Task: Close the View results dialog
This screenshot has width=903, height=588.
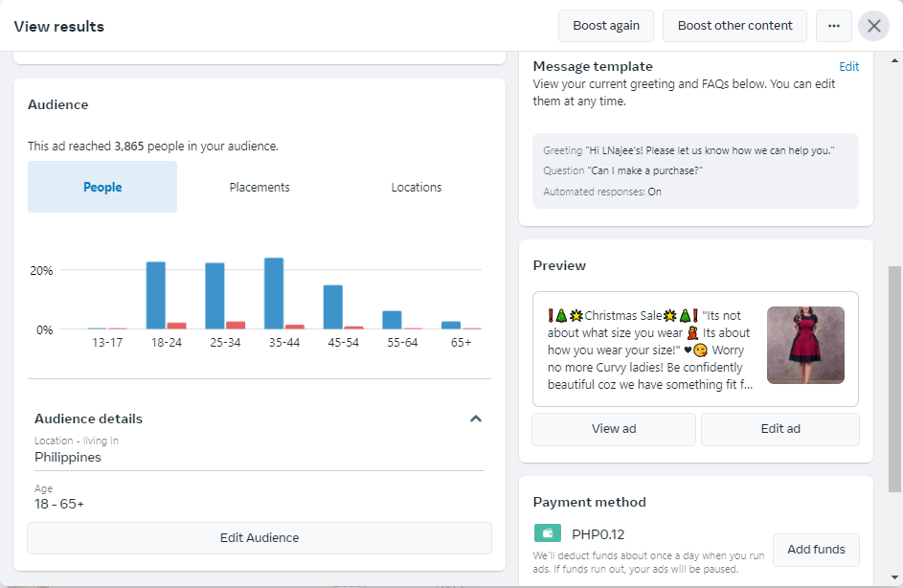Action: (873, 26)
